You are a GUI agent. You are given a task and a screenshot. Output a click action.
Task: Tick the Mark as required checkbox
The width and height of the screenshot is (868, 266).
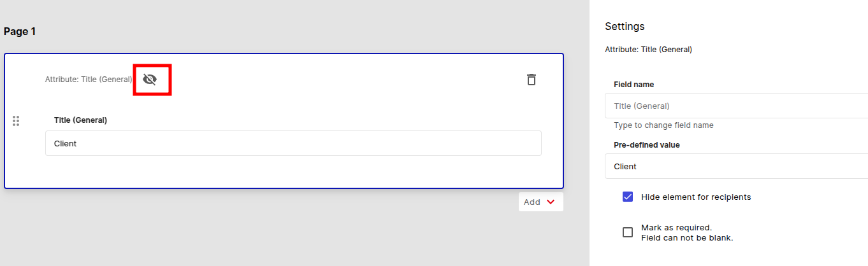click(628, 232)
